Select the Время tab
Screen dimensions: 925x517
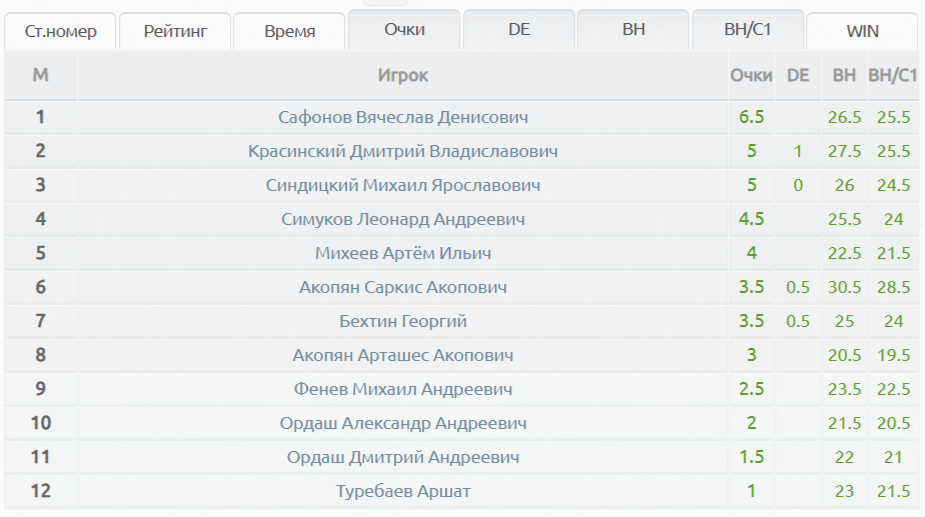(x=290, y=31)
